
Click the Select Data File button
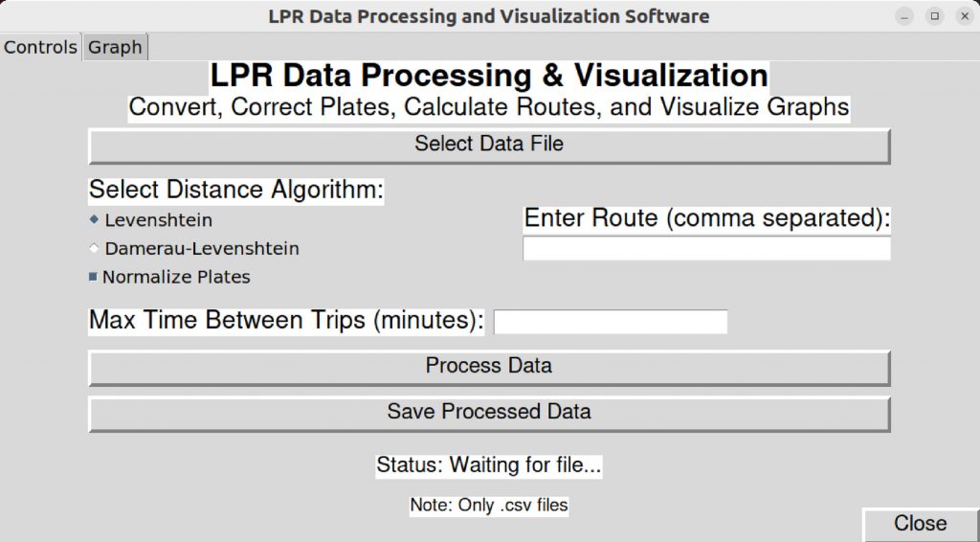[489, 146]
